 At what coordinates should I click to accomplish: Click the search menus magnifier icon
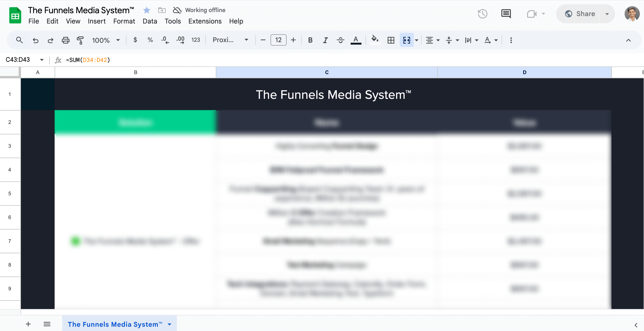[19, 40]
